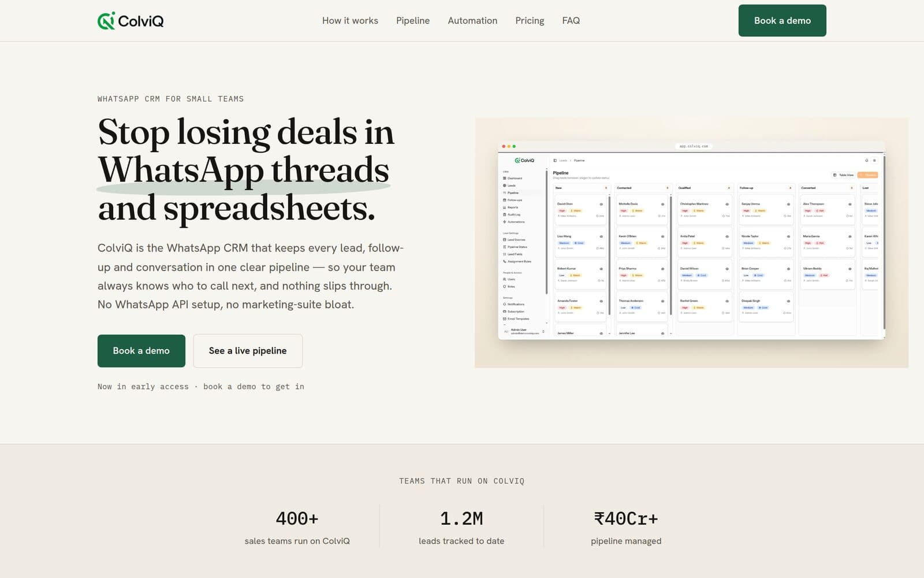Click the "WHATSAPP CRM FOR SMALL TEAMS" tagline

(x=170, y=99)
